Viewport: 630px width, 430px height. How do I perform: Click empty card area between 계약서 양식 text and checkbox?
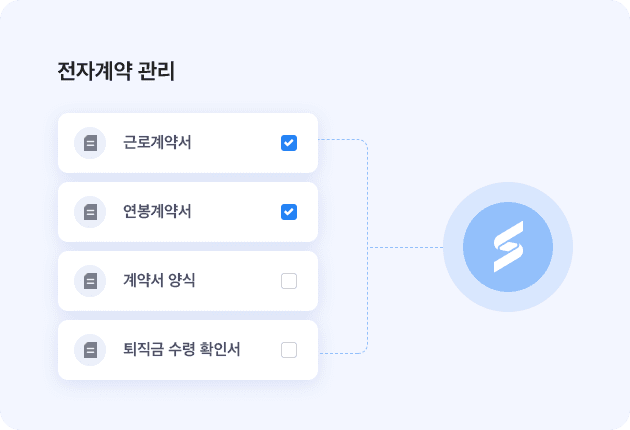coord(238,281)
